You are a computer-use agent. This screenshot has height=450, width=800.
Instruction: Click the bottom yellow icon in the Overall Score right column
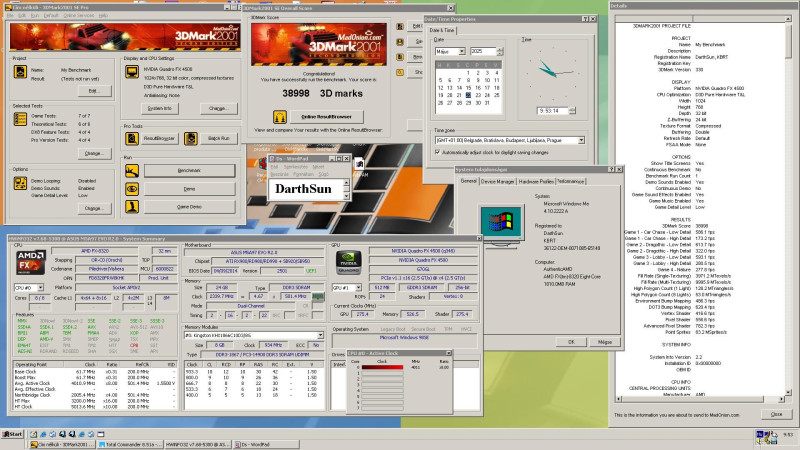coord(401,72)
